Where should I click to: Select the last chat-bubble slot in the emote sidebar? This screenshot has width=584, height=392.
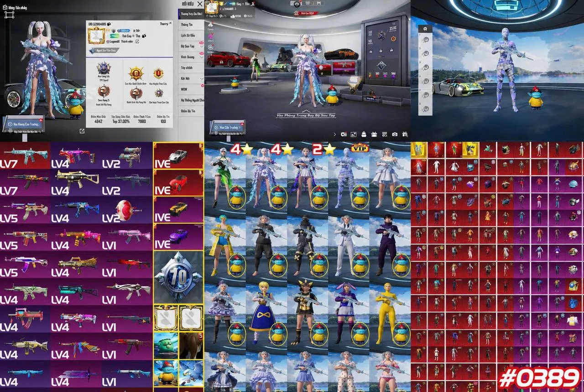click(425, 109)
